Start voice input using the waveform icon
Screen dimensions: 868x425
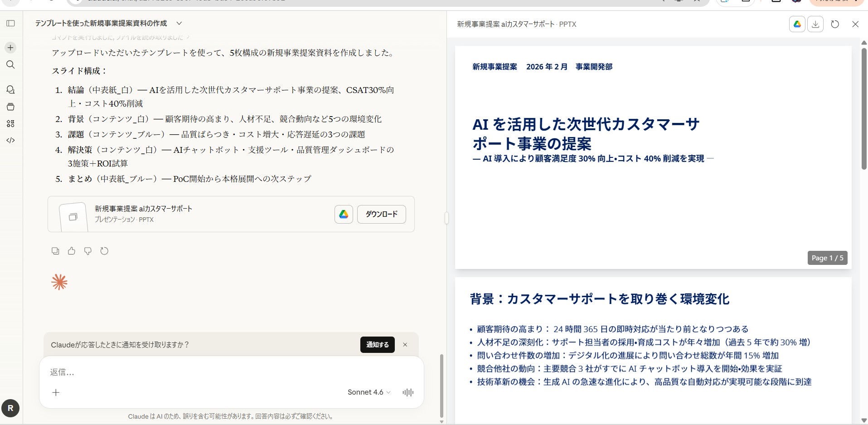[x=408, y=392]
